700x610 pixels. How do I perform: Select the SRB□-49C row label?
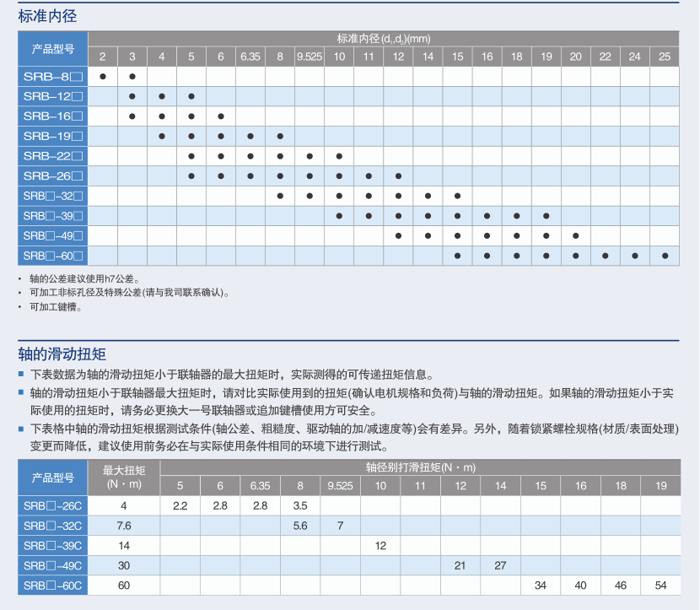coord(53,565)
